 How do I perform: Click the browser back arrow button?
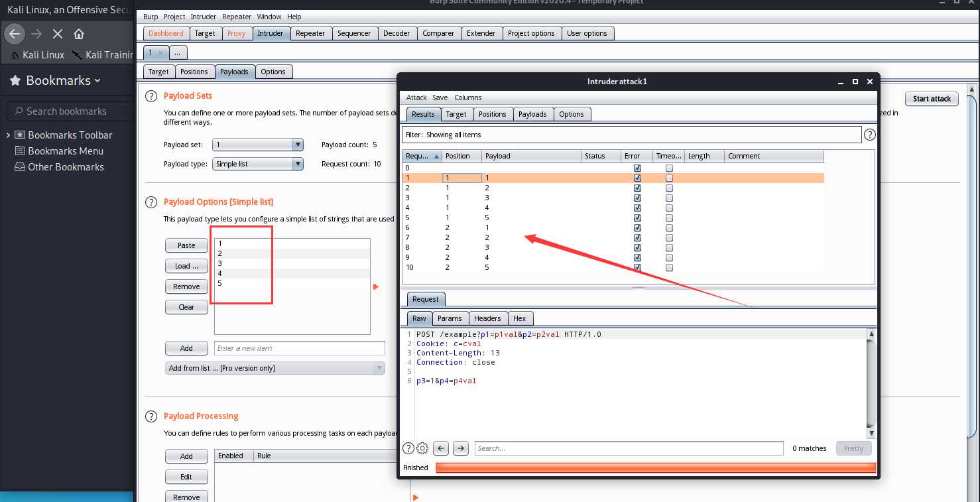pos(15,33)
